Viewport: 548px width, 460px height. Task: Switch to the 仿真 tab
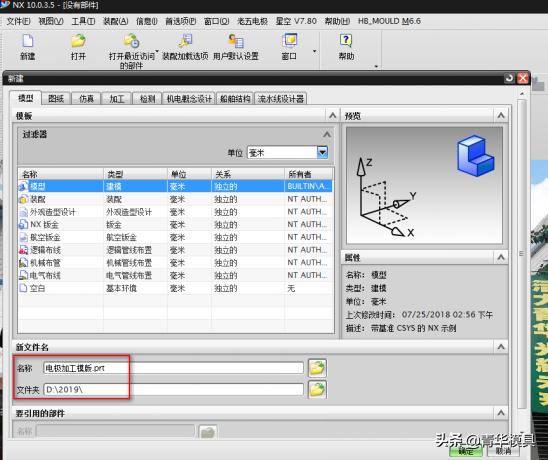click(86, 99)
